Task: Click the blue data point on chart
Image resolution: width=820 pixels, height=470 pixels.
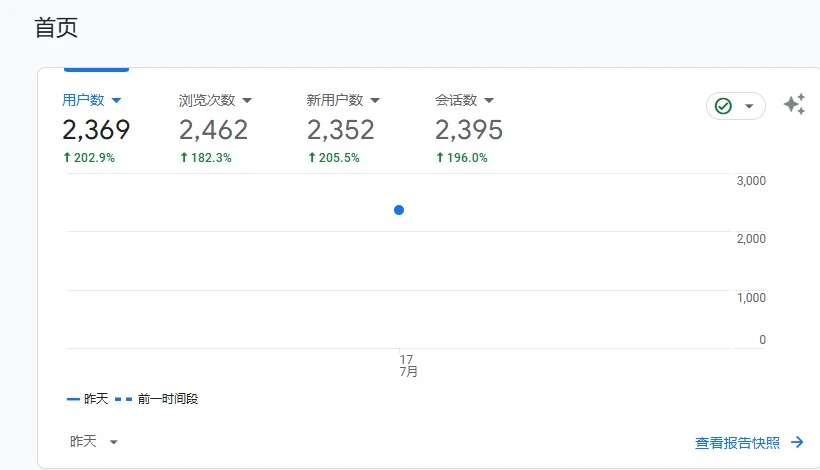Action: 399,210
